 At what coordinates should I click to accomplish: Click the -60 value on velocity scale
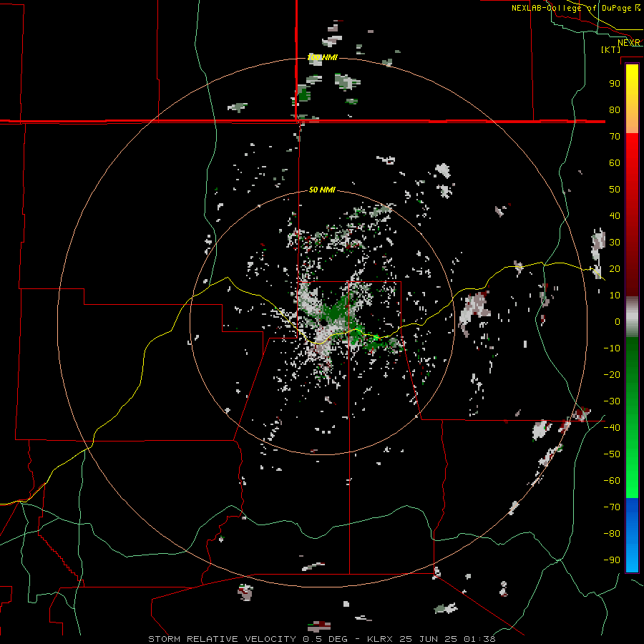point(612,481)
